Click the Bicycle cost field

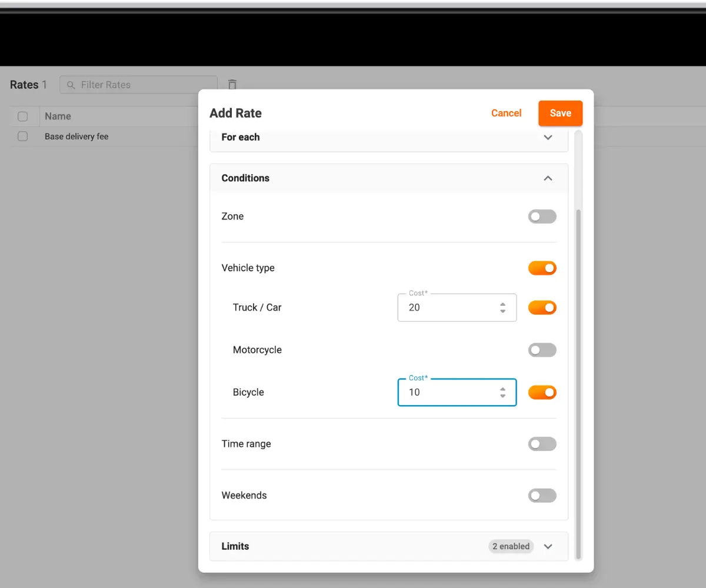pyautogui.click(x=457, y=392)
